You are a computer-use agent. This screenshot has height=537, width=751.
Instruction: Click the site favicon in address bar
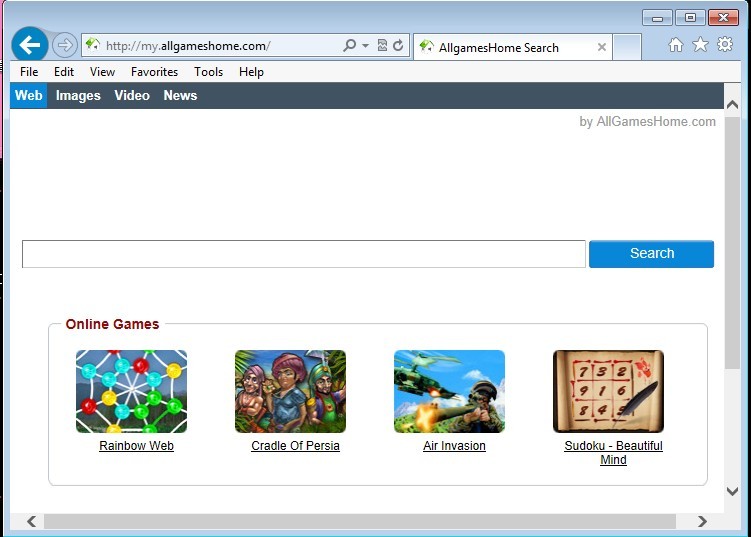[x=92, y=45]
